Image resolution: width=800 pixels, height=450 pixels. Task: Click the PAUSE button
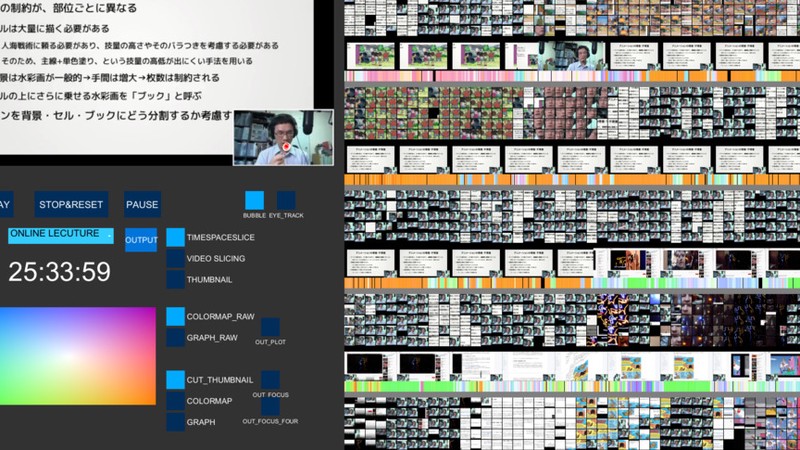(x=142, y=205)
